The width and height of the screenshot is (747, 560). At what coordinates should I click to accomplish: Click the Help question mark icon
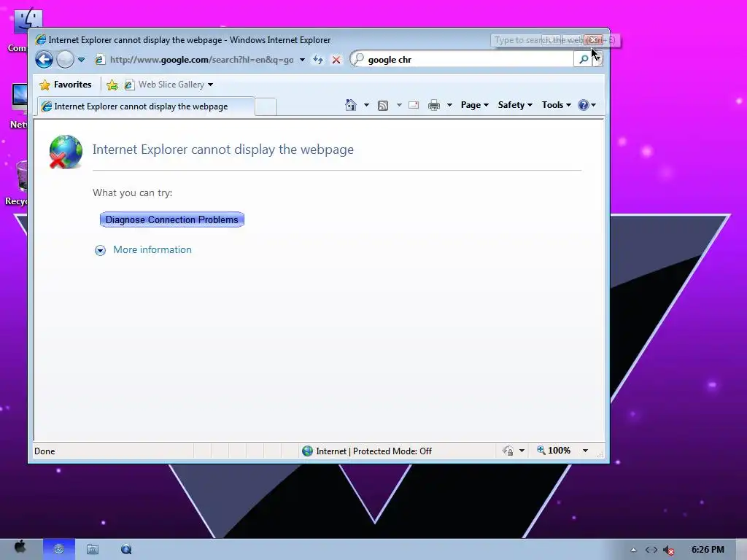[583, 105]
